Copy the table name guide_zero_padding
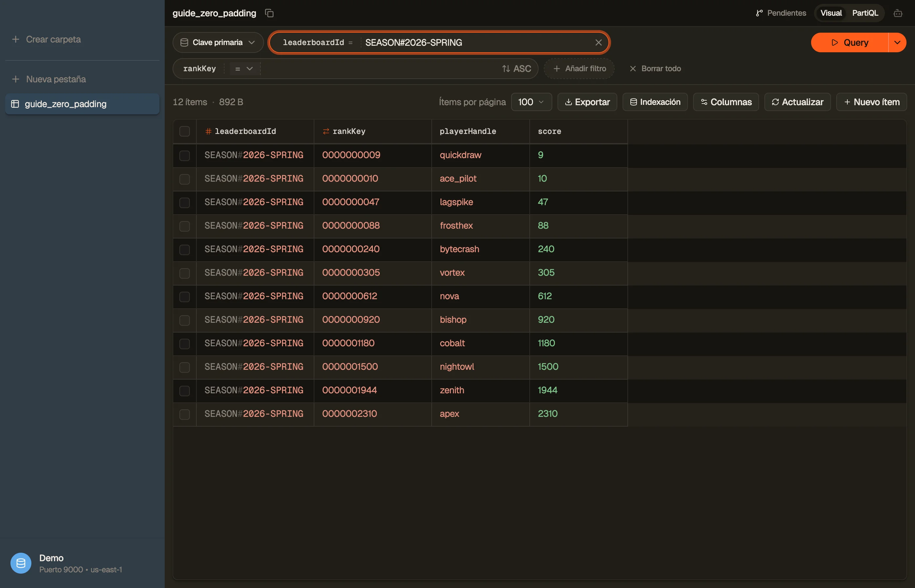Image resolution: width=915 pixels, height=588 pixels. tap(269, 13)
